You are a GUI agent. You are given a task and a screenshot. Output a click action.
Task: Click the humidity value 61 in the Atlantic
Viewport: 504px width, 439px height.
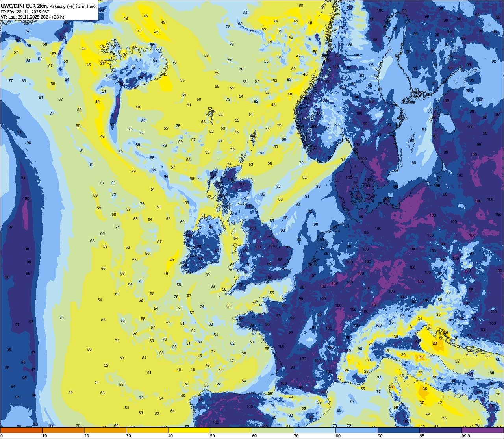117,294
